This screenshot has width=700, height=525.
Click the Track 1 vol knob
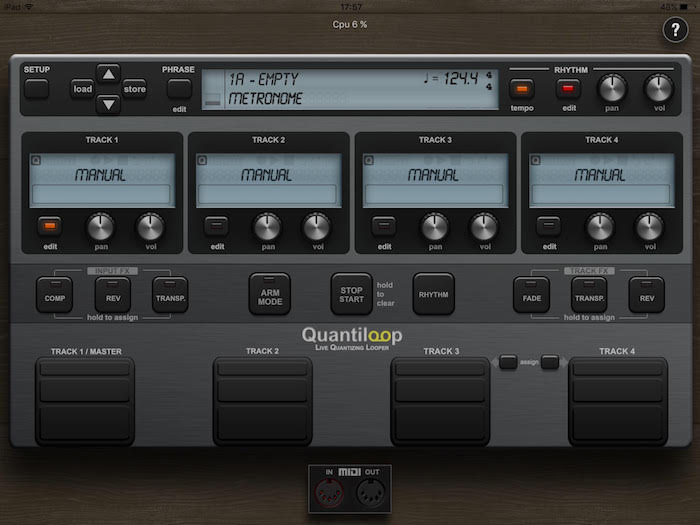tap(150, 227)
